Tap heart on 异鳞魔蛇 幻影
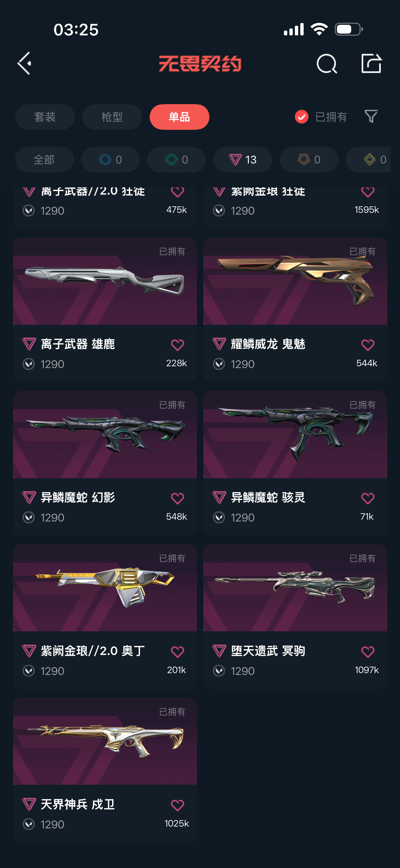 click(x=177, y=498)
